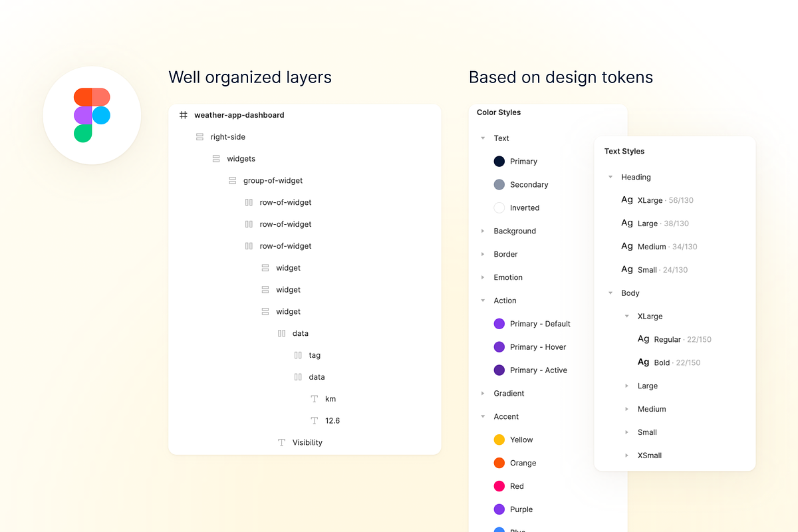Select the "group-of-widget" layer name

tap(273, 181)
